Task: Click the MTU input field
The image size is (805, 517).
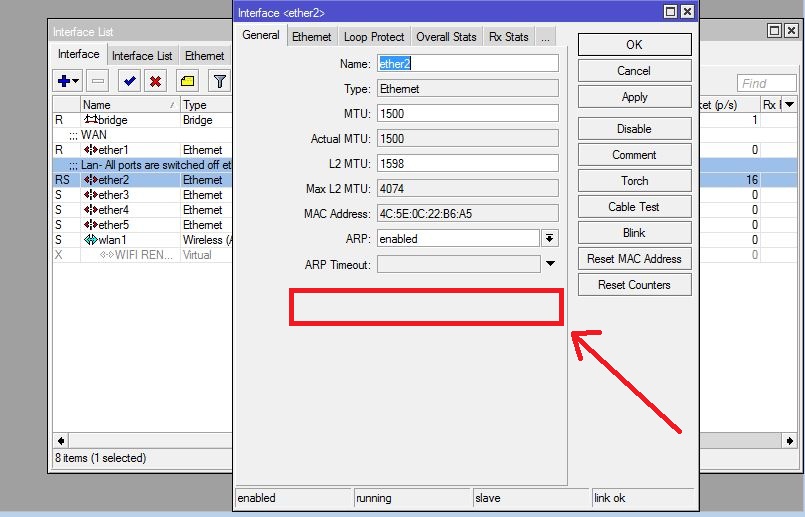Action: point(468,113)
